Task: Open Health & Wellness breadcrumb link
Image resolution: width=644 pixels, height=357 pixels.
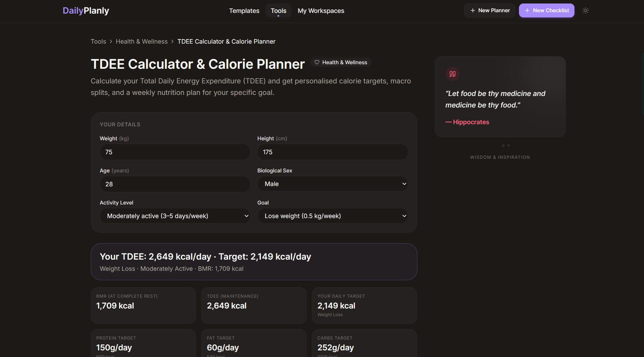Action: (x=142, y=42)
